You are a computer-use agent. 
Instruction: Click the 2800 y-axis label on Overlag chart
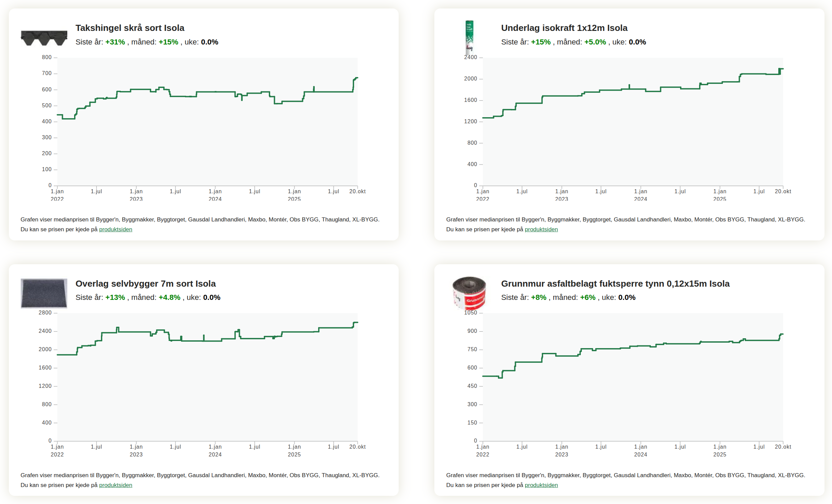(x=45, y=313)
